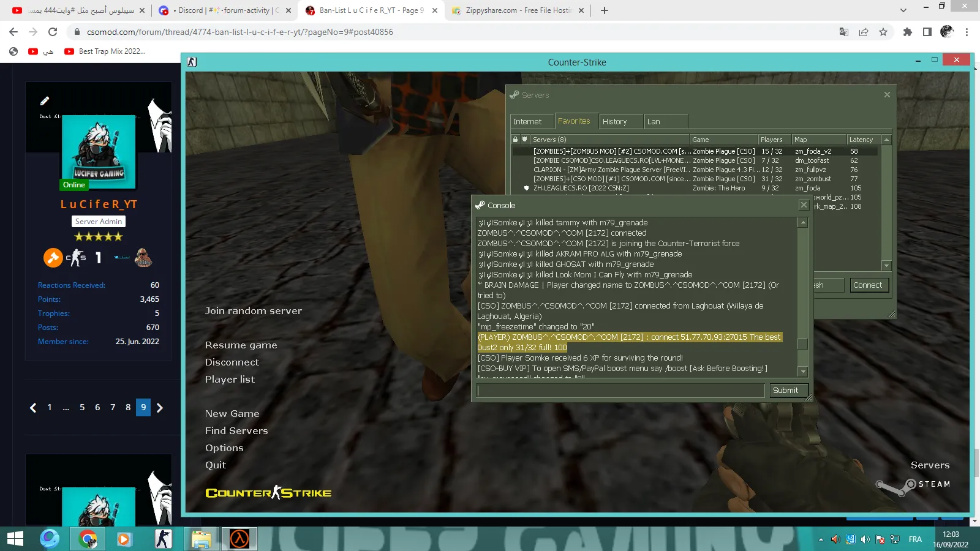This screenshot has height=551, width=980.
Task: Open the Chrome three-dot menu
Action: [x=967, y=32]
